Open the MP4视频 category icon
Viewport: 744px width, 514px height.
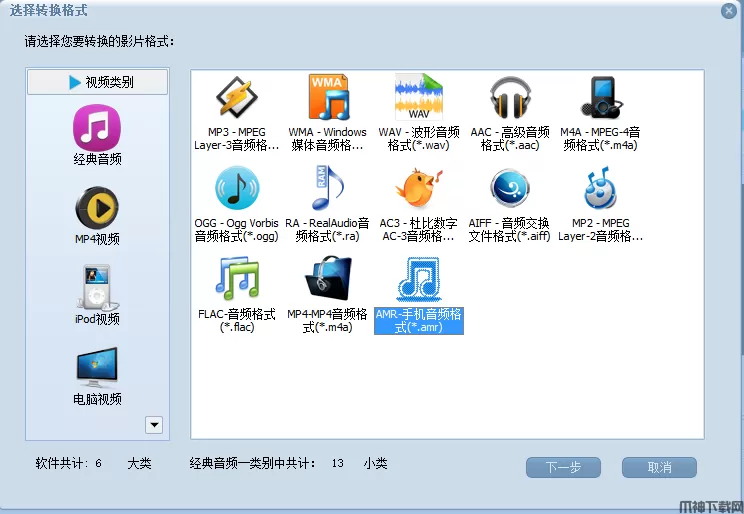[x=97, y=208]
